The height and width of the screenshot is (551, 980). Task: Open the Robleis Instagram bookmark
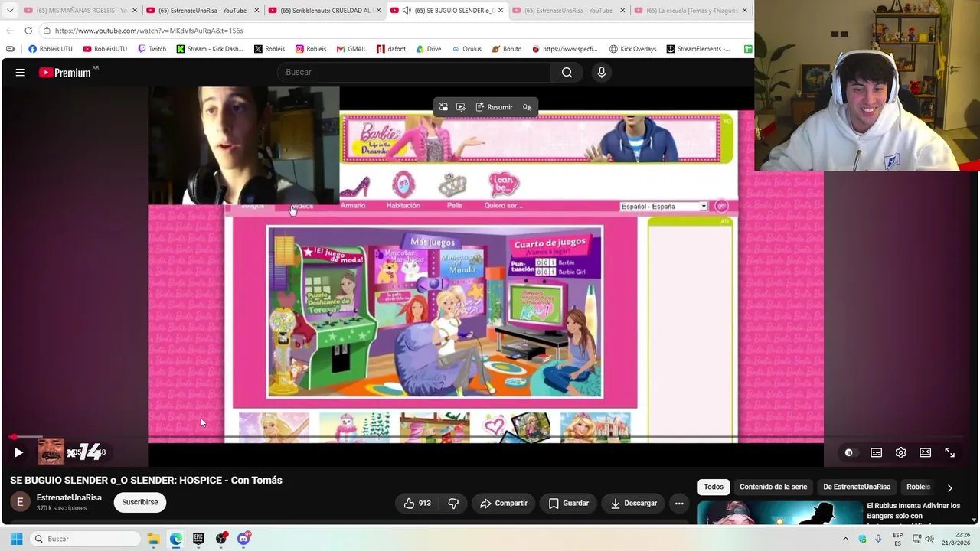[311, 49]
